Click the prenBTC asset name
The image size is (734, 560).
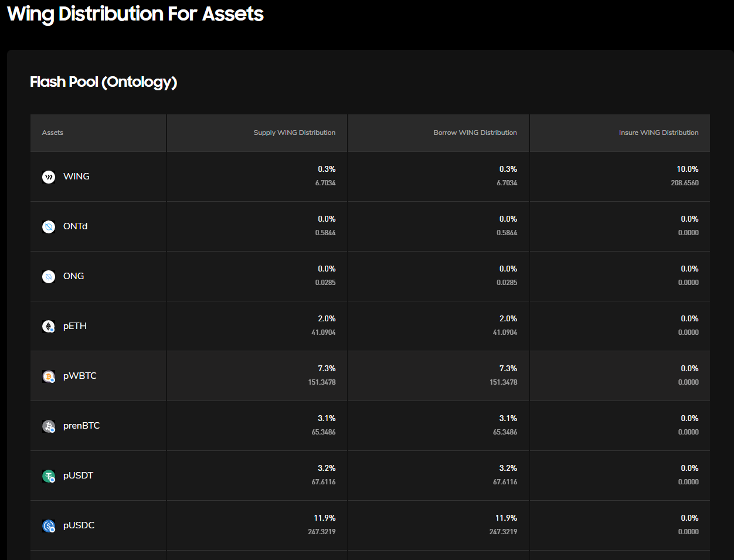tap(81, 426)
